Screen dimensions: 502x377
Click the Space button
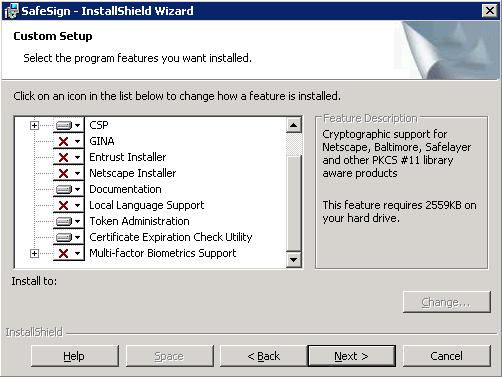point(169,356)
